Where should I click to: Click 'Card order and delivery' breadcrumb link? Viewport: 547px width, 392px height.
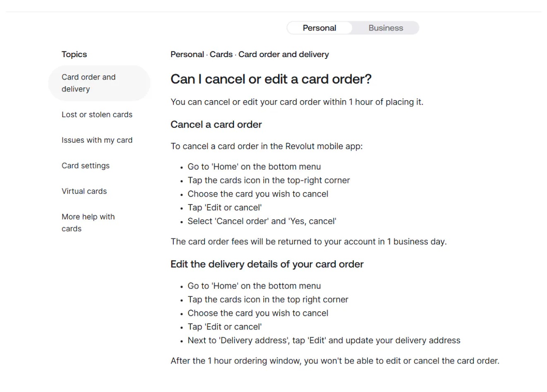click(x=283, y=55)
